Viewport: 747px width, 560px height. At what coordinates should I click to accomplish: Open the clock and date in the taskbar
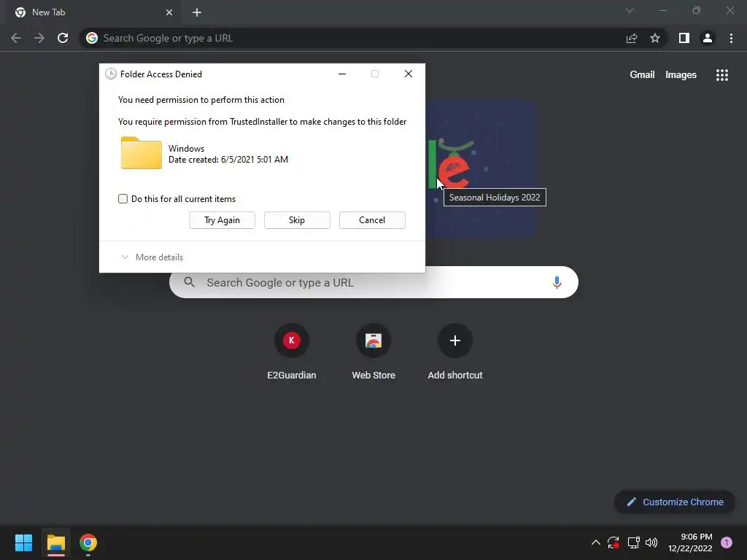[690, 542]
